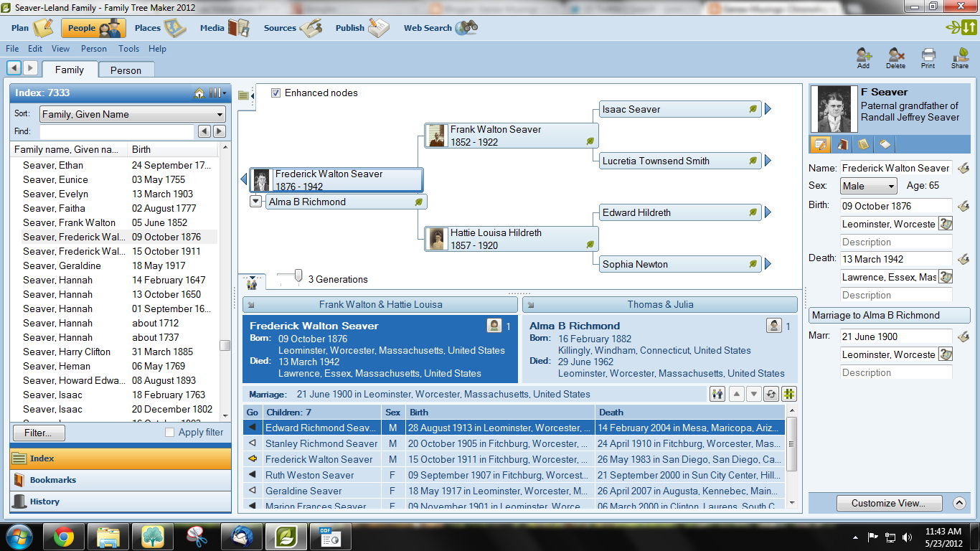The width and height of the screenshot is (980, 551).
Task: Open the Plan workspace
Action: 32,28
